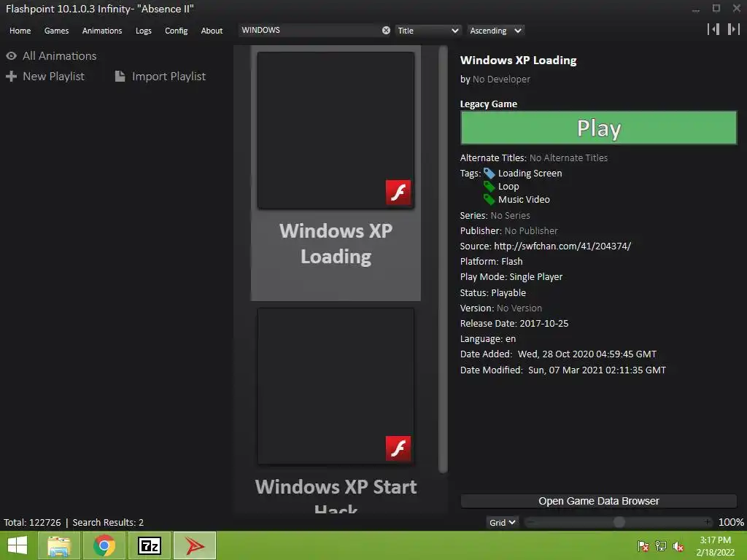Open the Logs page
This screenshot has height=560, width=747.
click(x=144, y=31)
